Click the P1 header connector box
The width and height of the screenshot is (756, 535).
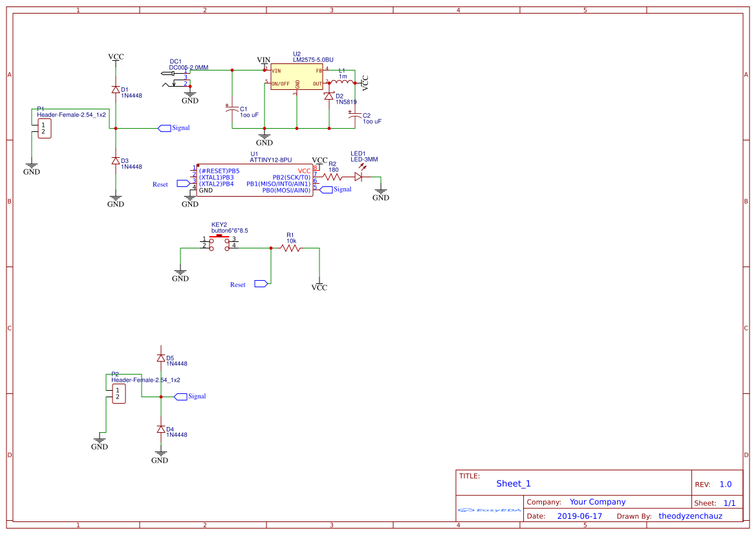tap(43, 128)
